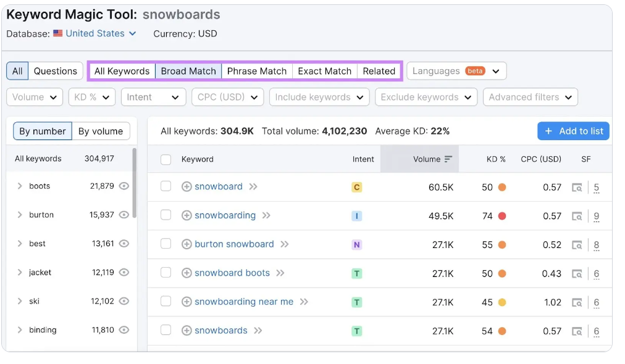Toggle eye icon for the boots group
Viewport: 625px width, 364px height.
pyautogui.click(x=124, y=186)
